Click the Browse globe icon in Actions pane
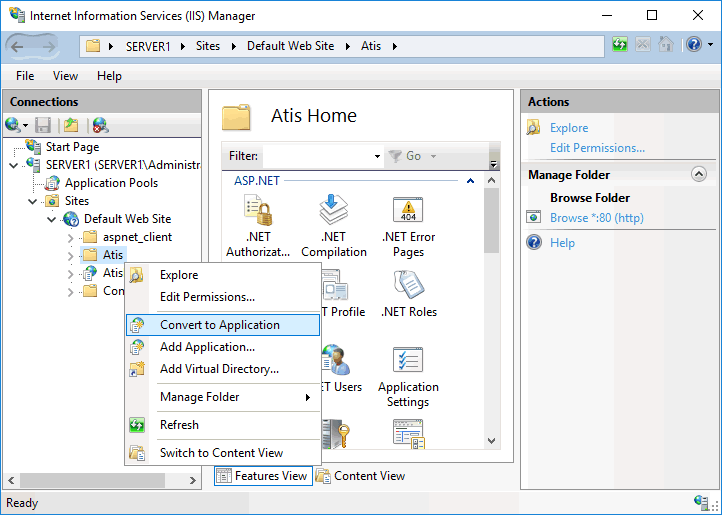 pos(534,217)
